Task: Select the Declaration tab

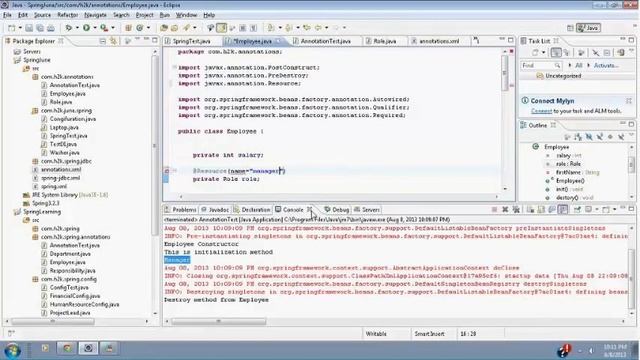Action: point(252,210)
